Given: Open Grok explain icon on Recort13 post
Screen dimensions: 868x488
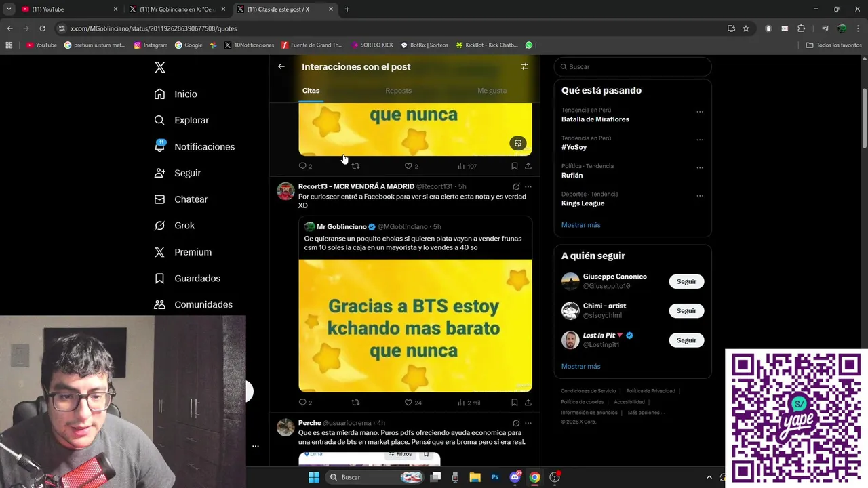Looking at the screenshot, I should [x=516, y=187].
